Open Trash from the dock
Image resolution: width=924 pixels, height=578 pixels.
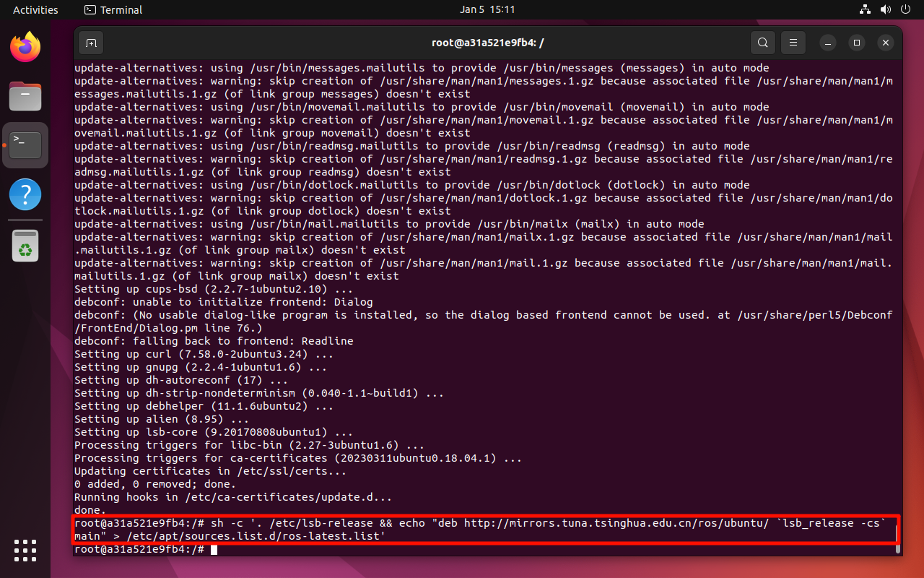pyautogui.click(x=25, y=246)
